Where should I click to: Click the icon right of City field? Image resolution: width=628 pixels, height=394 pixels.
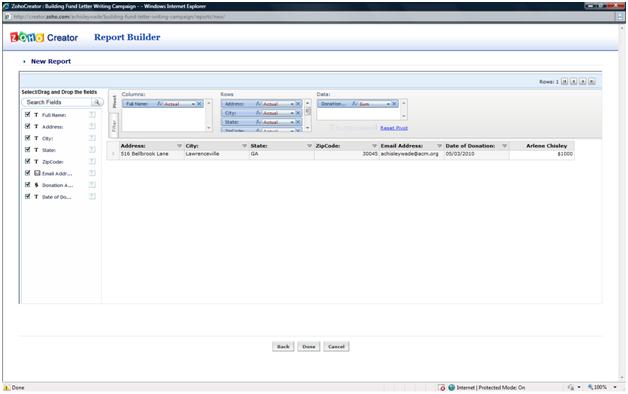coord(92,138)
